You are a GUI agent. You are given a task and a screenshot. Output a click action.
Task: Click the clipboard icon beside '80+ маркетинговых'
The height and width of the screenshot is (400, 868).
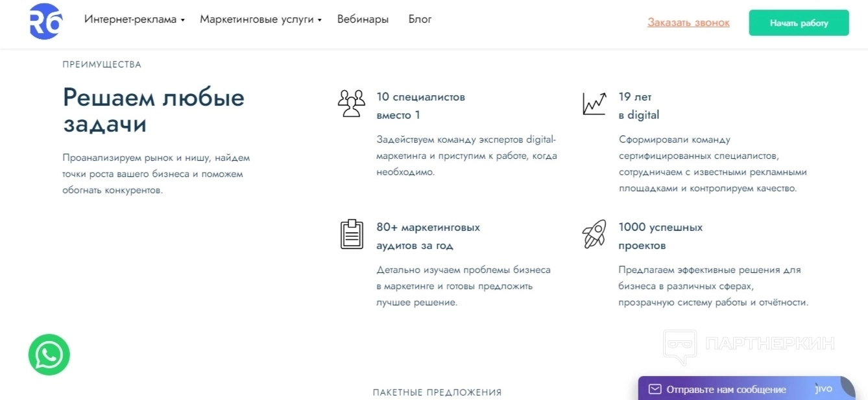point(352,234)
